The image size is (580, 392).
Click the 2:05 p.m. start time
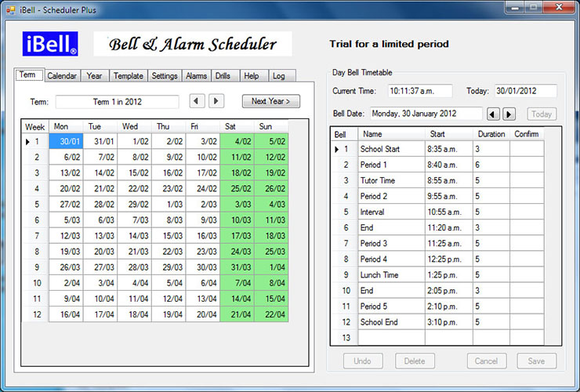point(449,291)
